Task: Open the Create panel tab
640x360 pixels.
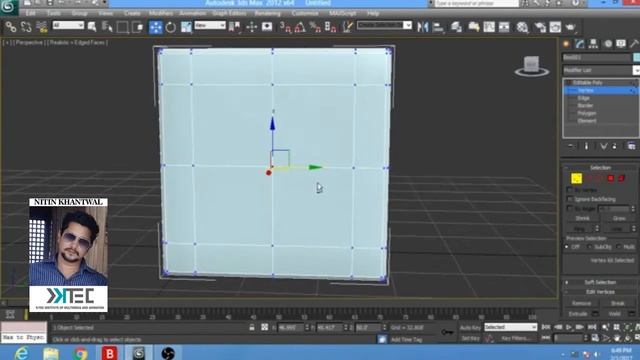Action: 566,44
